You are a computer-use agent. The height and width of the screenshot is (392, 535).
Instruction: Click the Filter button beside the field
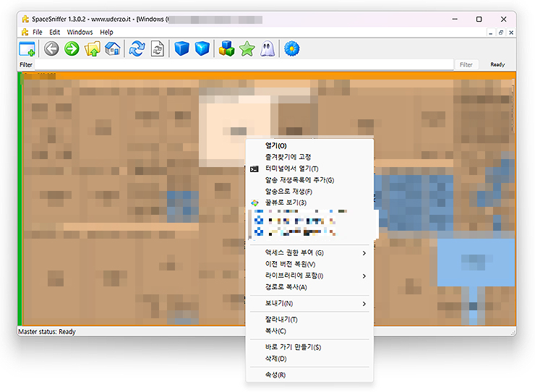[x=466, y=64]
